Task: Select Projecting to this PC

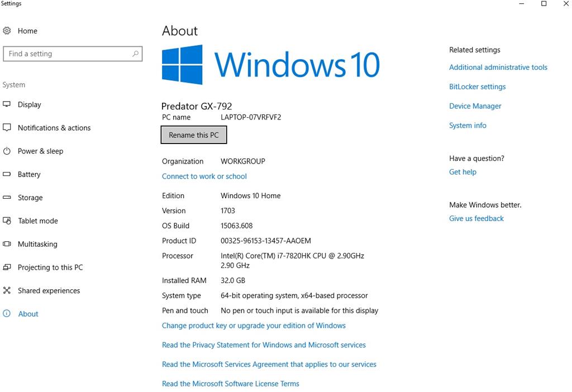Action: tap(50, 267)
